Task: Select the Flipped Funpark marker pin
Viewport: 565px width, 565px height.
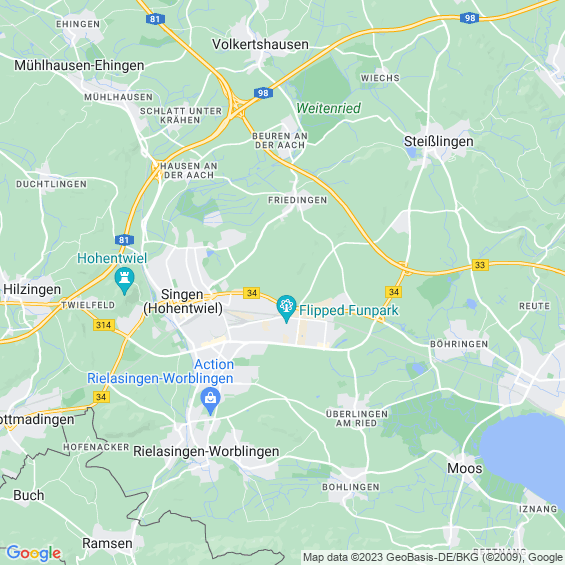Action: [286, 309]
